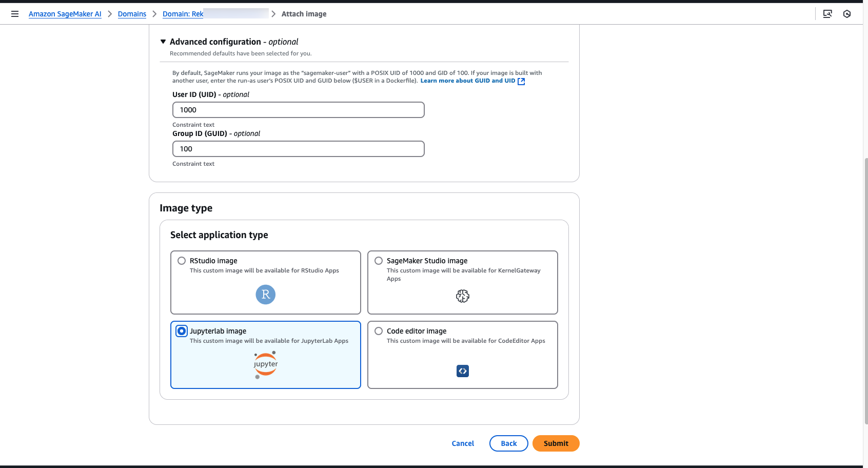The height and width of the screenshot is (468, 868).
Task: Open the Domains breadcrumb link
Action: pyautogui.click(x=132, y=14)
